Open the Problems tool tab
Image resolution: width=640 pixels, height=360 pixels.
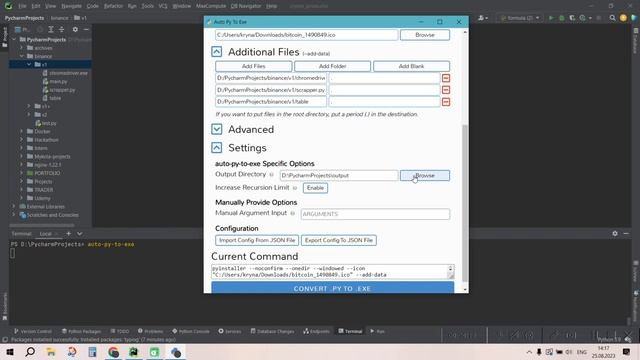point(150,331)
